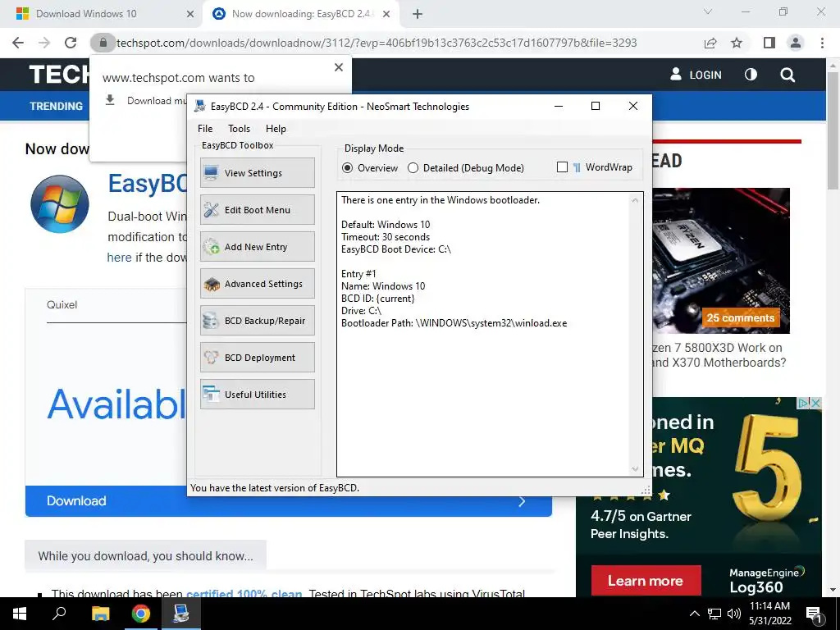Click the Bootloader Path line in overview

click(x=454, y=323)
